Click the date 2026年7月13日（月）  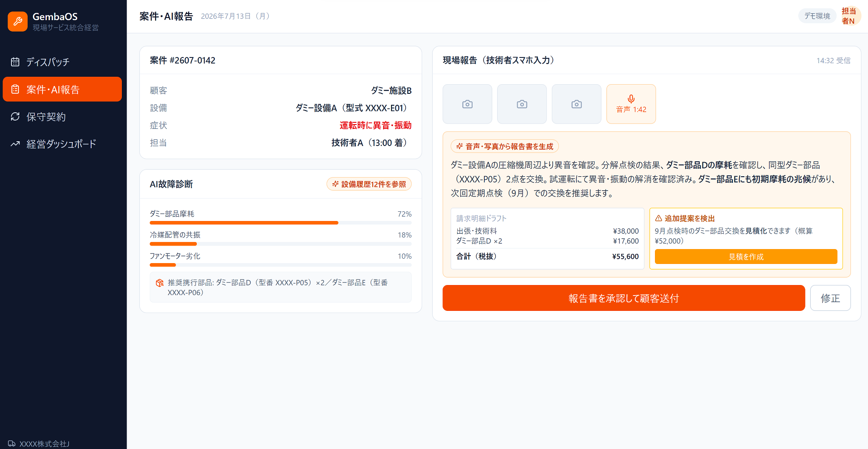237,16
